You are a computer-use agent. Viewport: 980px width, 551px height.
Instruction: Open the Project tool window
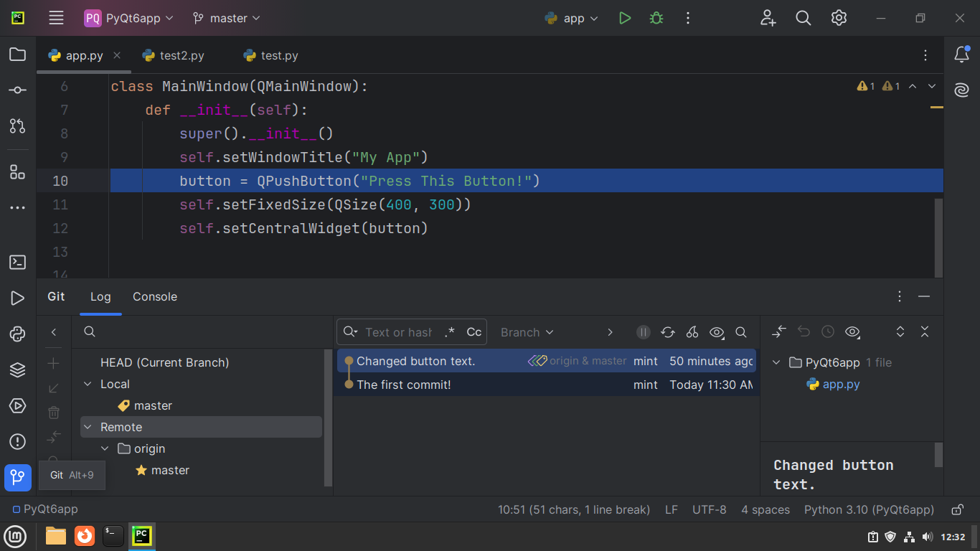(18, 55)
